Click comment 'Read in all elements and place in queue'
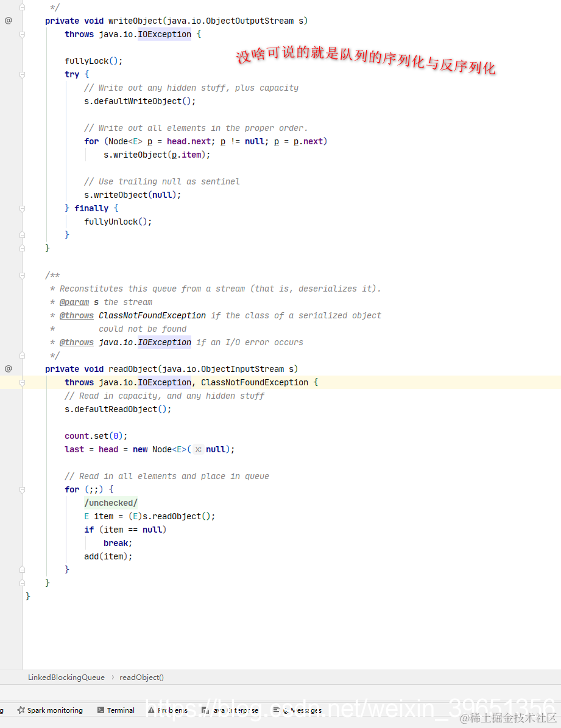This screenshot has width=561, height=728. click(x=167, y=477)
